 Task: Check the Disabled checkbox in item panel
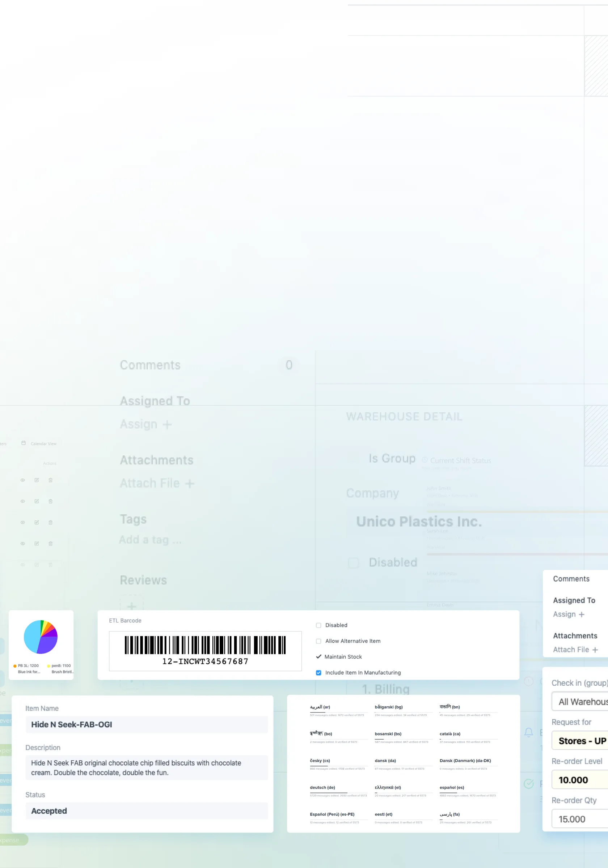(x=318, y=625)
